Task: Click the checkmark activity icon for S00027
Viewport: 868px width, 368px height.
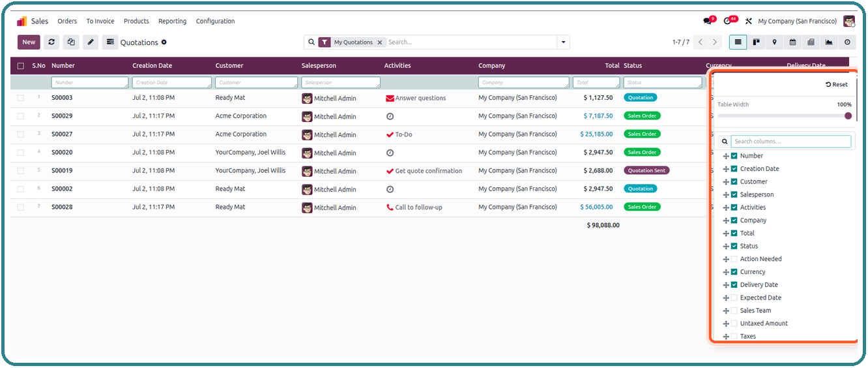Action: click(390, 134)
